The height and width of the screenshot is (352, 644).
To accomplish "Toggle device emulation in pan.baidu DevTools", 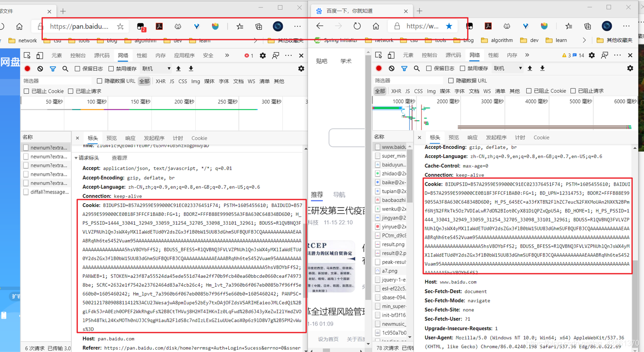I will coord(40,55).
